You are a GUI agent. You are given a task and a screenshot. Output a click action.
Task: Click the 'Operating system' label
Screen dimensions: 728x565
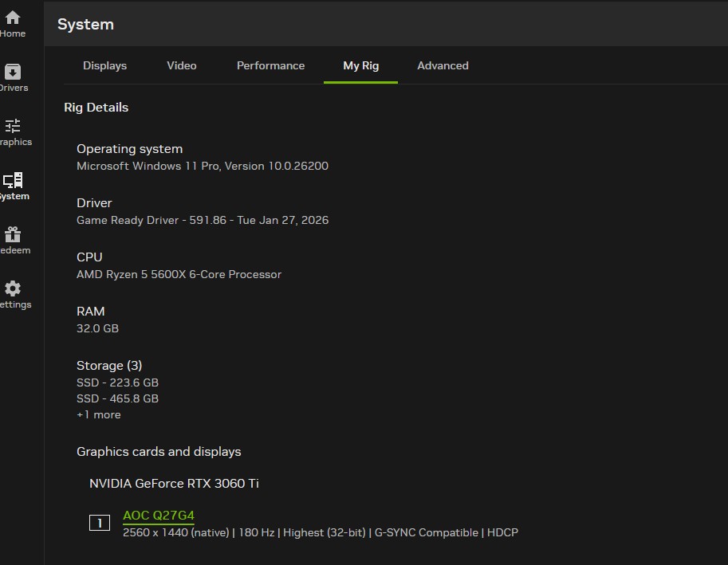(129, 149)
